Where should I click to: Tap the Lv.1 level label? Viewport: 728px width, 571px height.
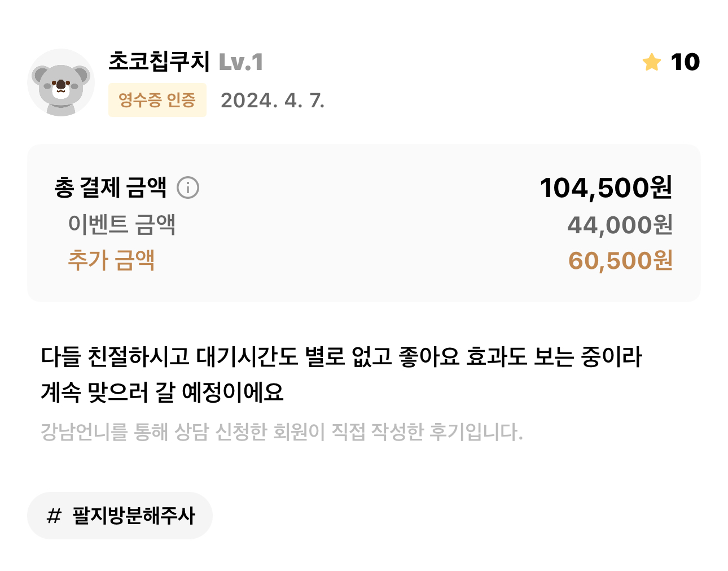(x=241, y=62)
